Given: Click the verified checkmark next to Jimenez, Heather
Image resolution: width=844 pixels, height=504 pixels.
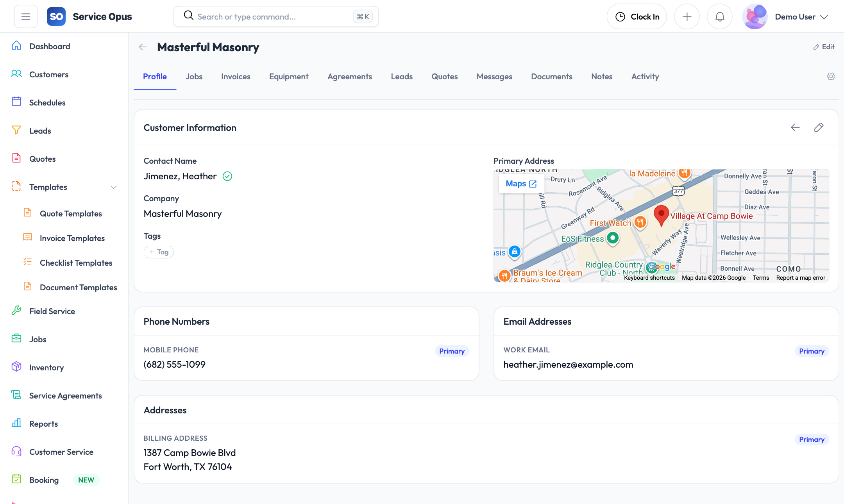Looking at the screenshot, I should (x=227, y=176).
